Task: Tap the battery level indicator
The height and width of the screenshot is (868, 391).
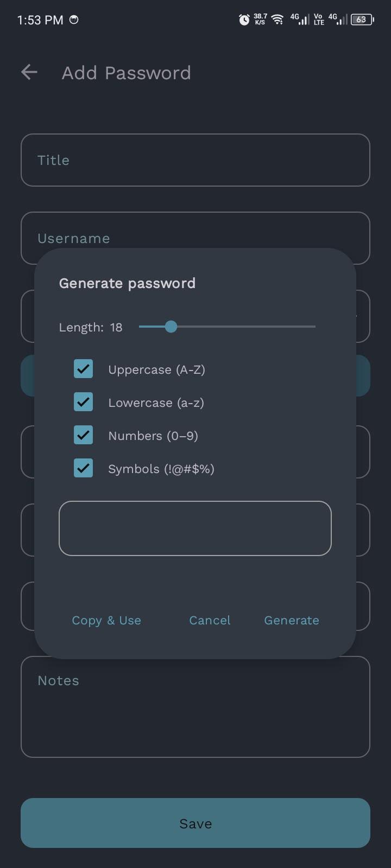Action: click(x=362, y=20)
